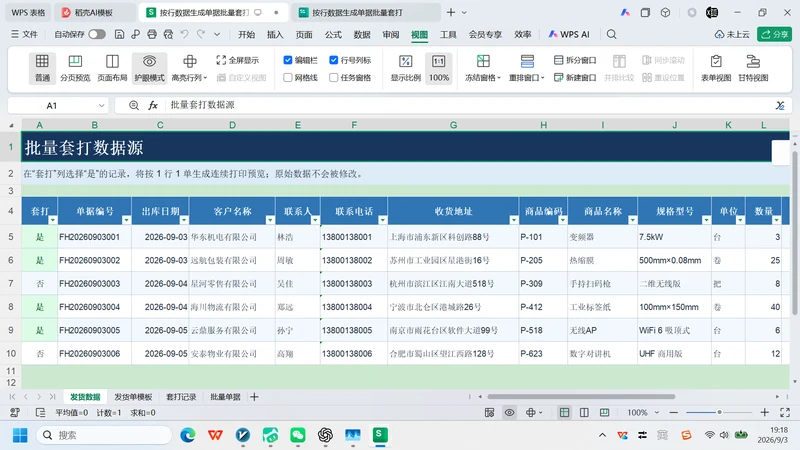This screenshot has width=800, height=450.
Task: Click the zoom-out minus icon in status bar
Action: pos(673,412)
